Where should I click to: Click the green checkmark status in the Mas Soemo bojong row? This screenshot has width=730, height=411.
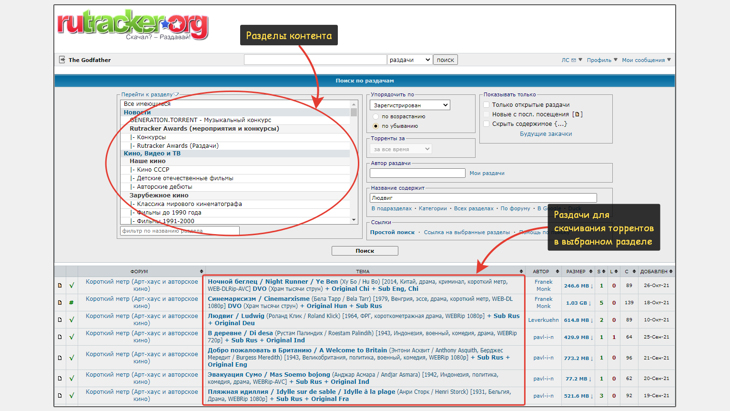tap(72, 378)
